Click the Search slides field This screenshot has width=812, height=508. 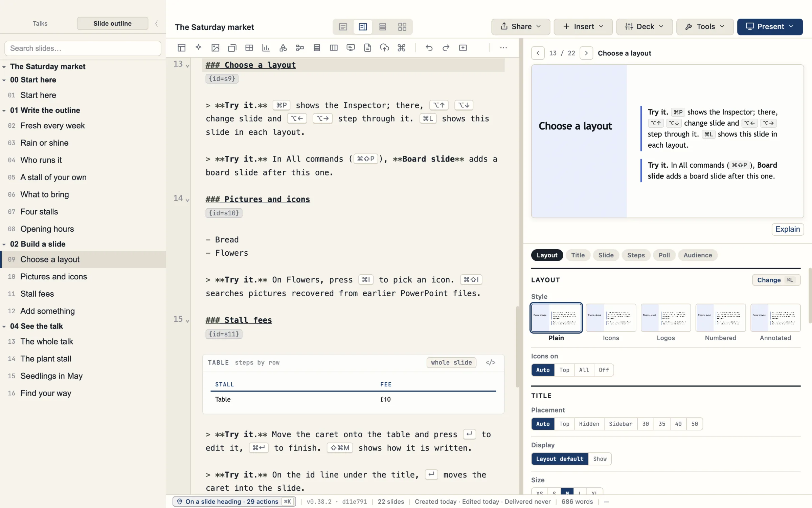83,48
